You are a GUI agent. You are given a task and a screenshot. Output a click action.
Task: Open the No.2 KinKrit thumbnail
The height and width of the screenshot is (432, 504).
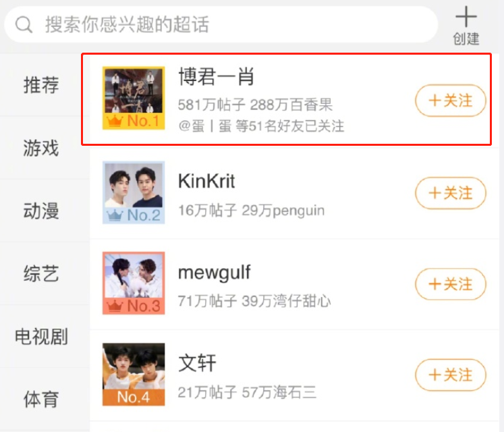point(134,192)
